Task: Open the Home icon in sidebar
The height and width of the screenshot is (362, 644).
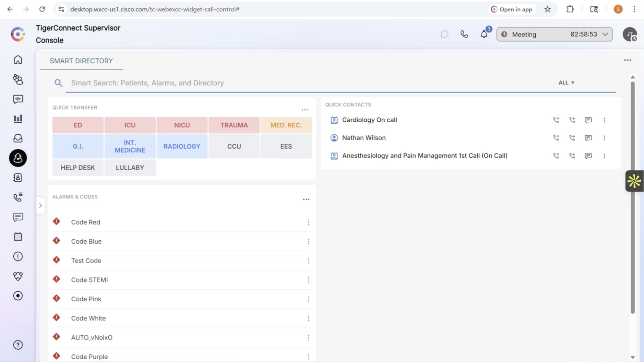Action: (18, 60)
